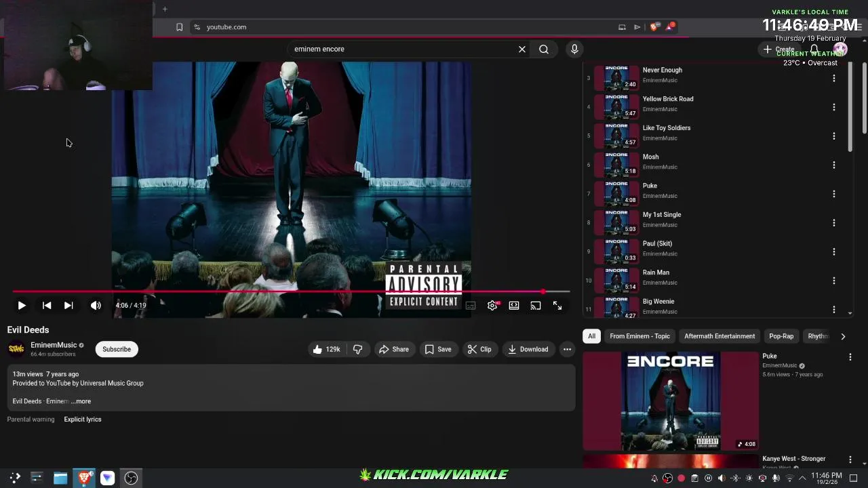868x488 pixels.
Task: Download the video
Action: point(528,350)
